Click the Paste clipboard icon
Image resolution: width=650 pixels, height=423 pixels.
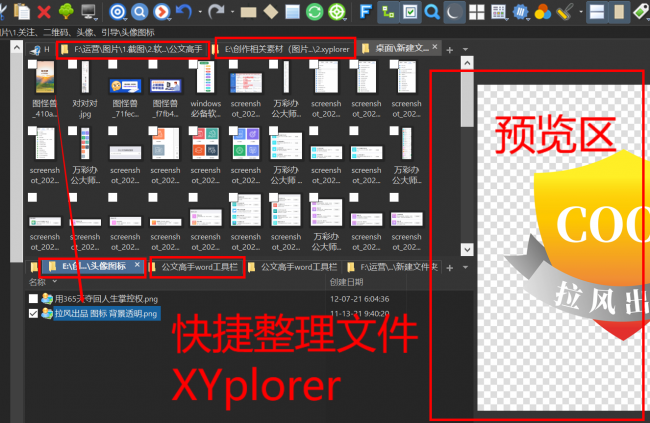point(22,11)
